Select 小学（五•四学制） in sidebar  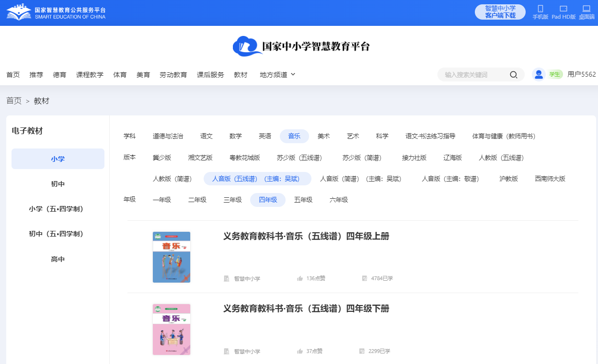(58, 209)
